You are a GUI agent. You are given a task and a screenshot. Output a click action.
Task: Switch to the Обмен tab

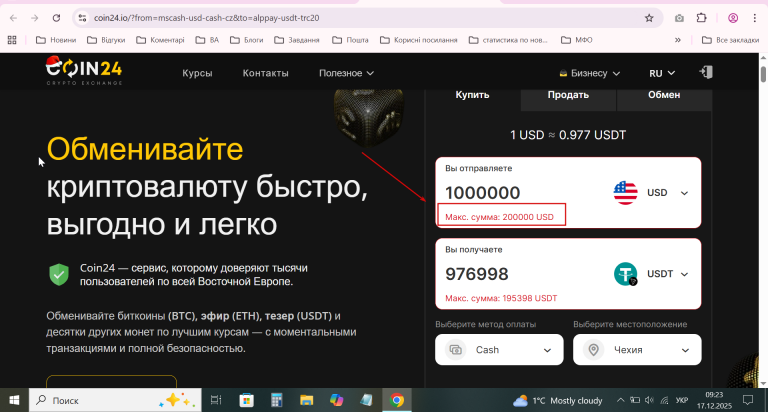[x=664, y=95]
